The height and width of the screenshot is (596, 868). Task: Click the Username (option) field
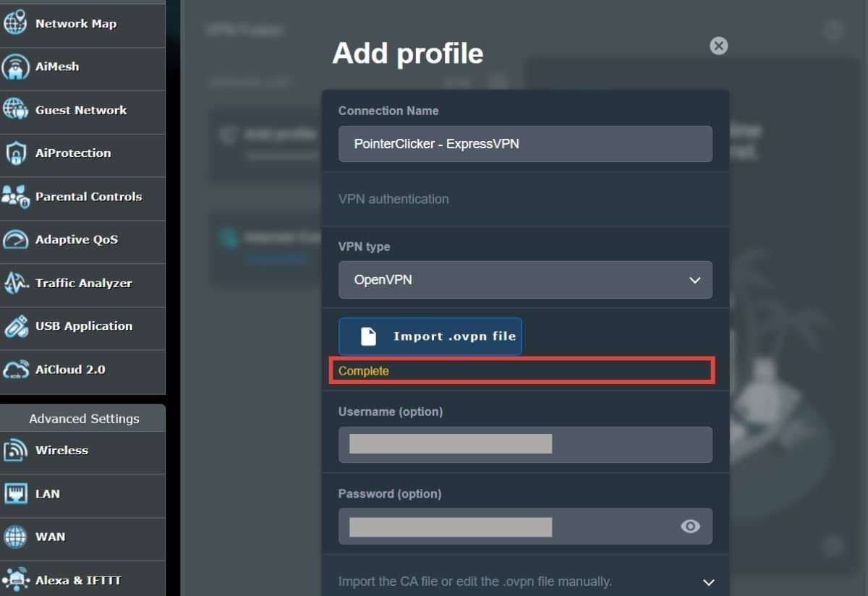point(525,445)
